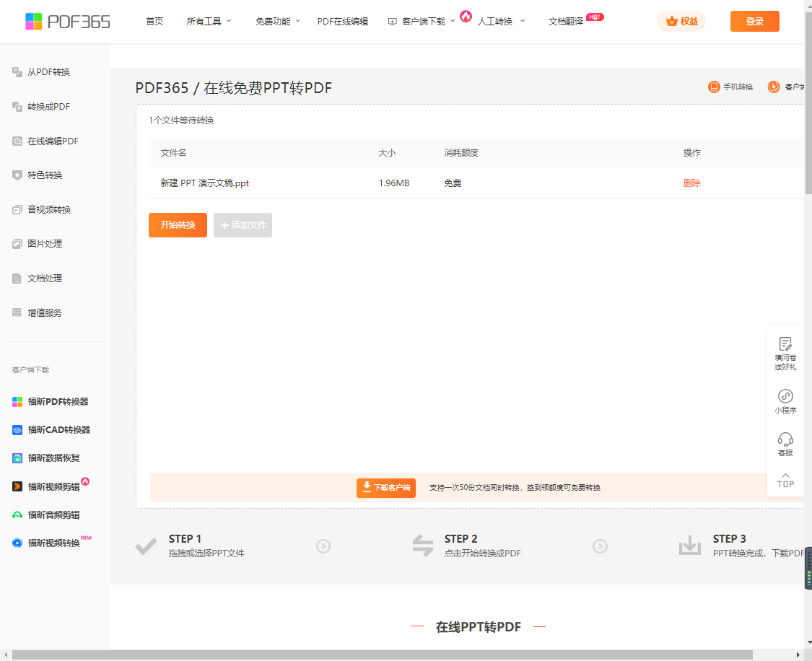Select the 图片处理 sidebar icon

[x=17, y=244]
